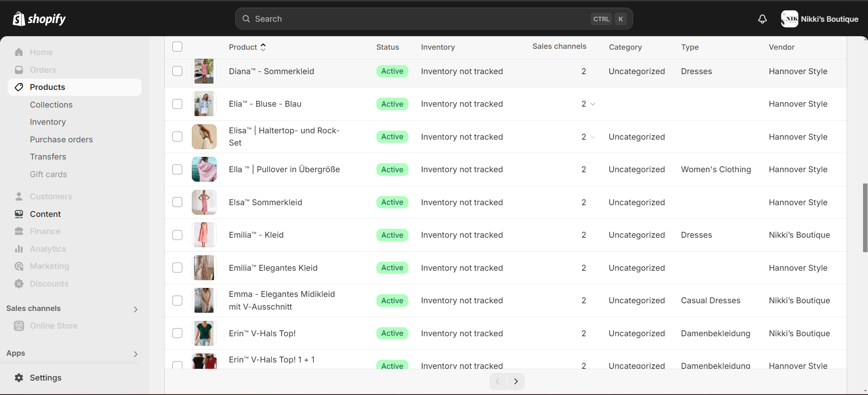Screen dimensions: 868x395
Task: Sort the list by Product column
Action: coord(247,47)
